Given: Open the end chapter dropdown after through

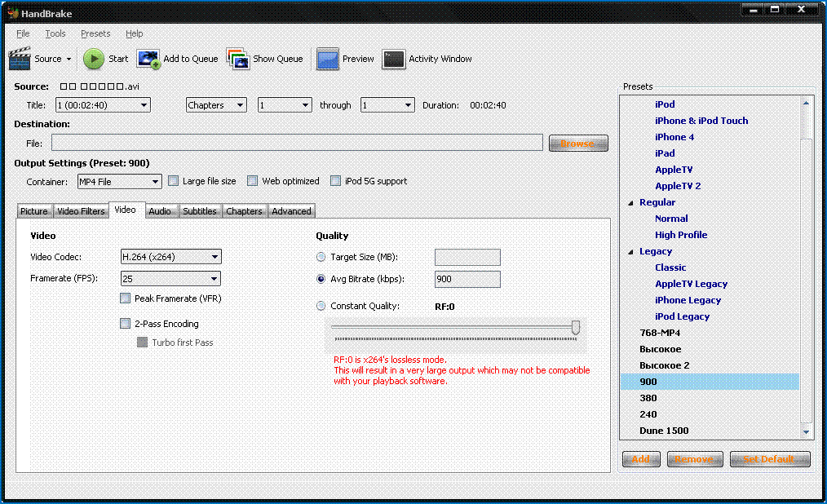Looking at the screenshot, I should 387,105.
